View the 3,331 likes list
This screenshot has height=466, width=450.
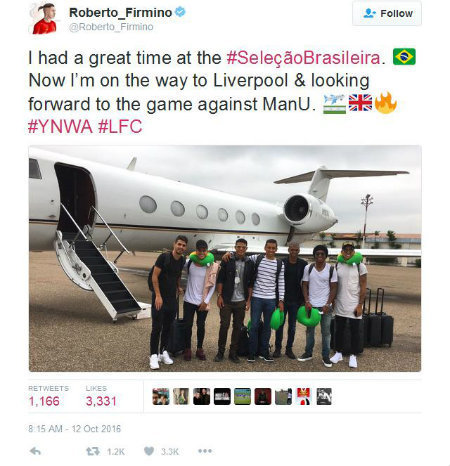101,396
